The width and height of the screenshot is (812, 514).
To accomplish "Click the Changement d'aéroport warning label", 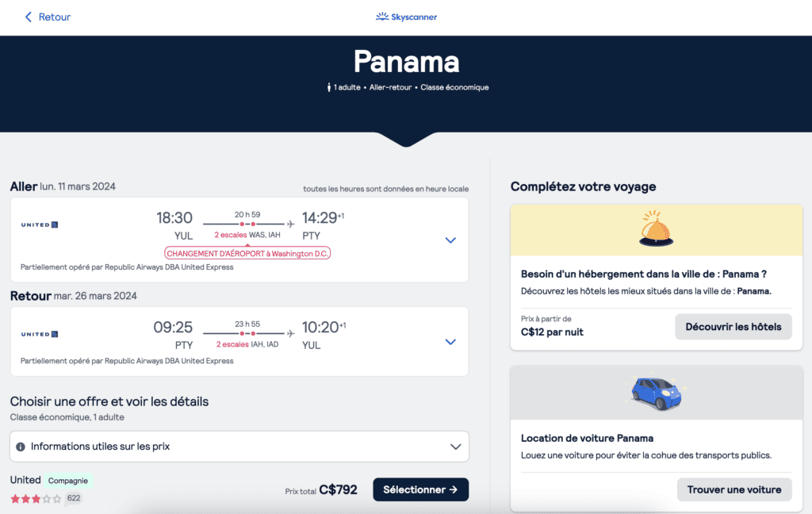I will click(247, 252).
